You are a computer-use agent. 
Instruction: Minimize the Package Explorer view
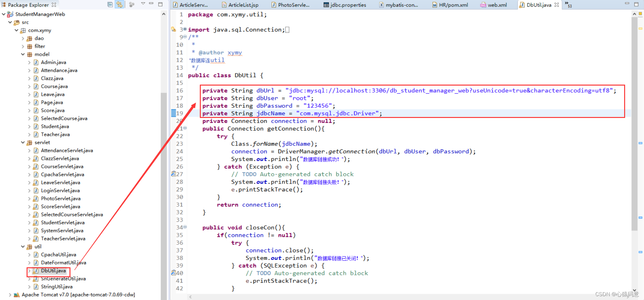coord(151,4)
